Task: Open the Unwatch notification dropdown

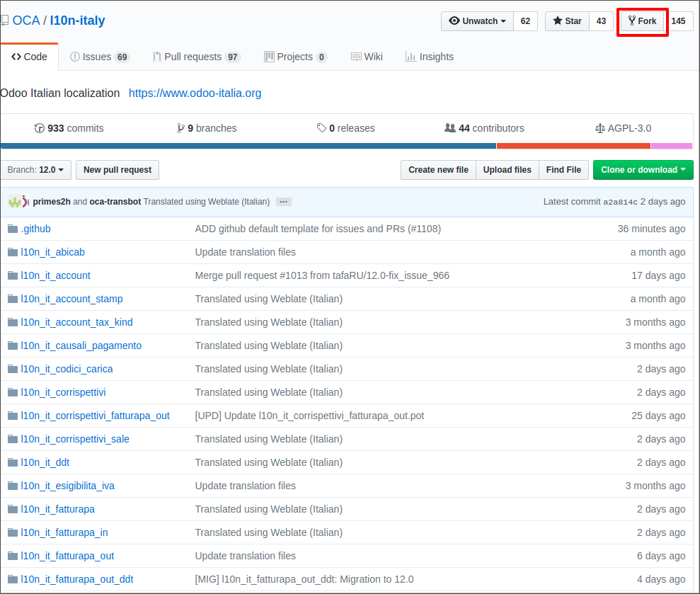Action: coord(477,21)
